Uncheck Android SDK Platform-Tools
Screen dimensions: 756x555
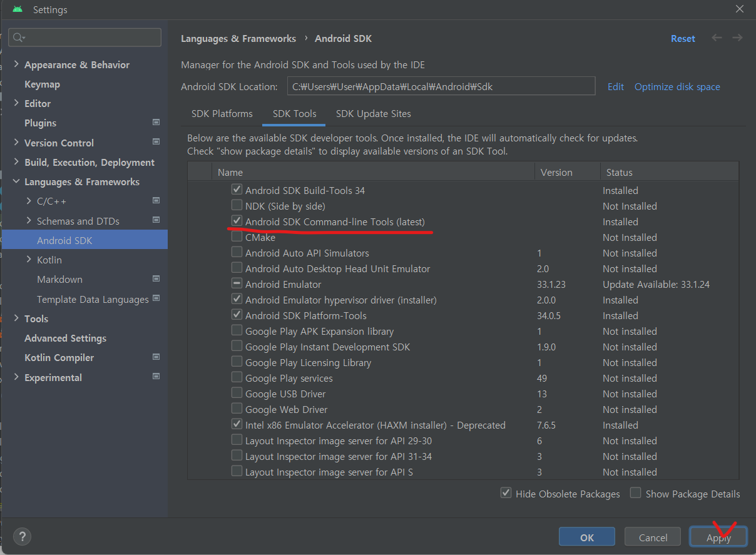pyautogui.click(x=237, y=315)
